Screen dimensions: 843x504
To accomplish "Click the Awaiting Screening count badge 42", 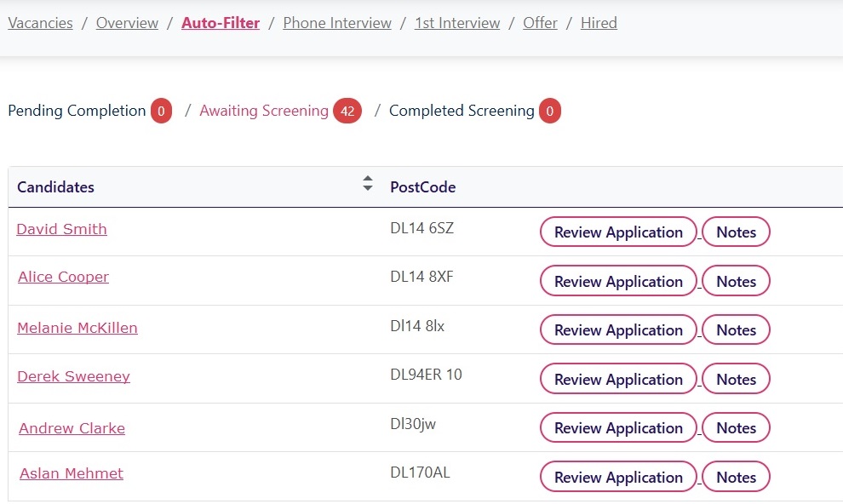I will (347, 111).
